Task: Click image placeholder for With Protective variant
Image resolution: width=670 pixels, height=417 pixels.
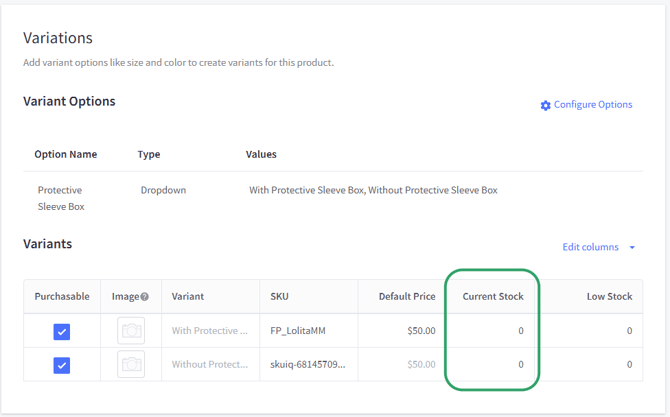Action: tap(131, 331)
